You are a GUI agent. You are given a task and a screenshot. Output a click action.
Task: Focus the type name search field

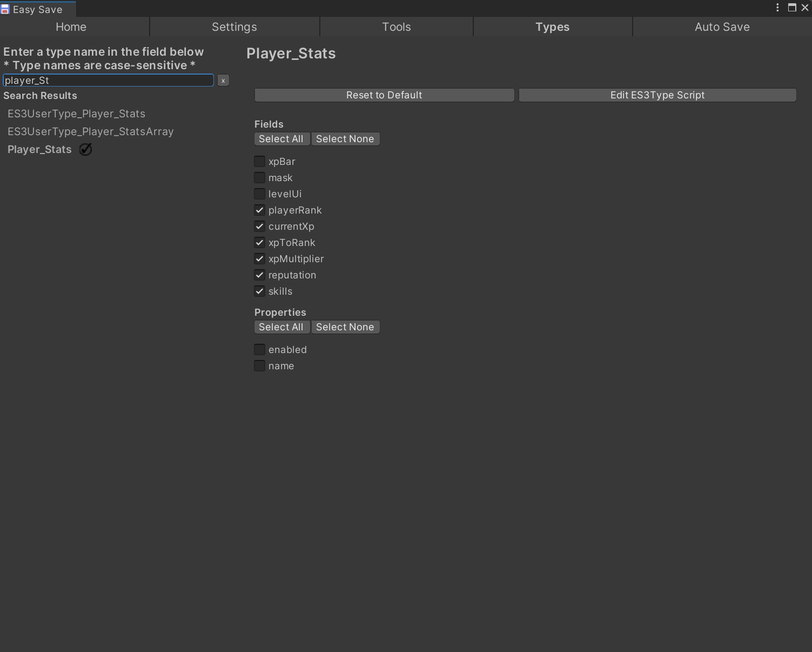coord(109,81)
